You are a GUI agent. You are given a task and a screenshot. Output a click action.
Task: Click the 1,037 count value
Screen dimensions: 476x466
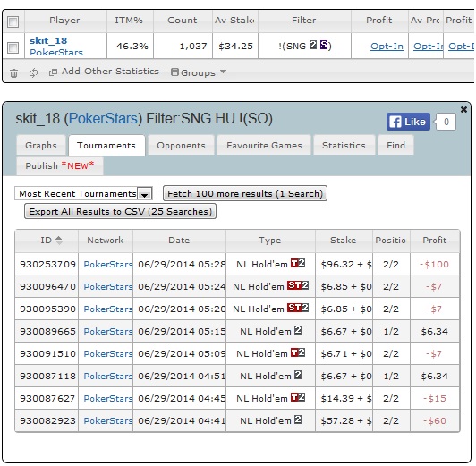point(193,47)
